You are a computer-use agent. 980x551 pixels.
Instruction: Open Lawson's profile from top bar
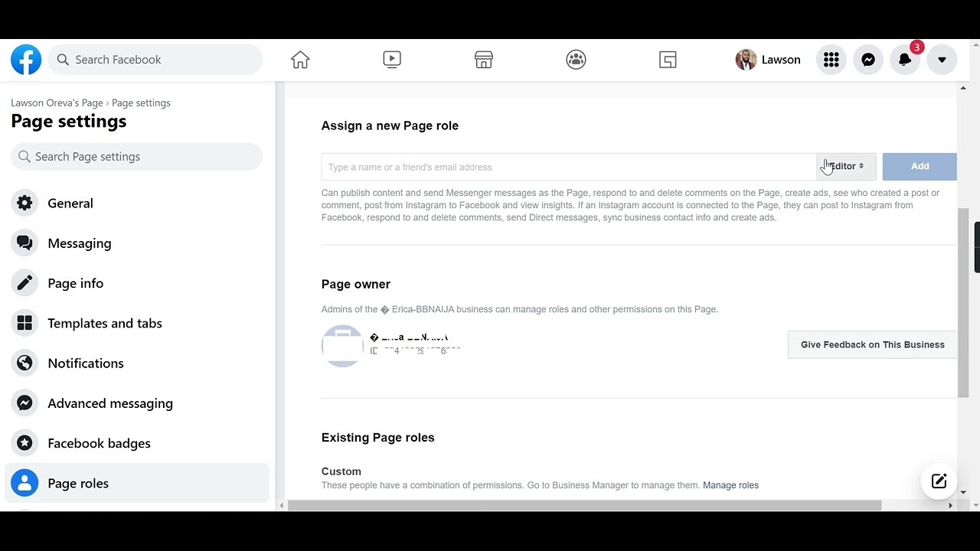click(x=768, y=60)
